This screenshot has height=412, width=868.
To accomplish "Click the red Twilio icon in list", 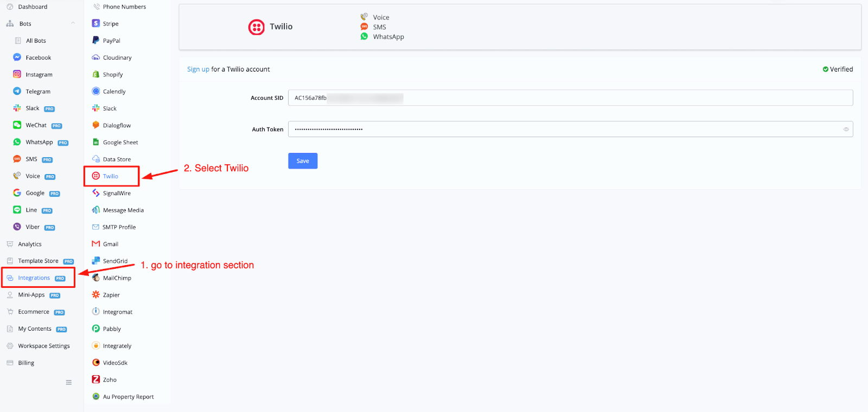I will click(x=96, y=176).
